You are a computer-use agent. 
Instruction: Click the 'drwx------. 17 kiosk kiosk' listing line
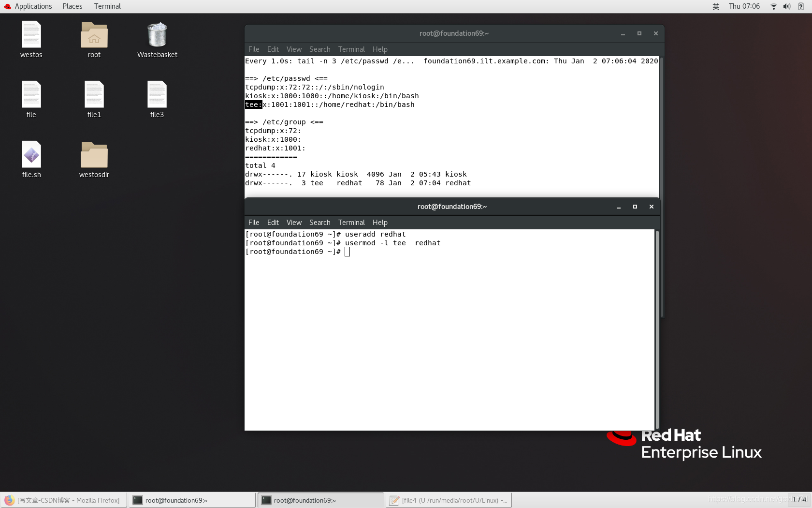pos(356,174)
